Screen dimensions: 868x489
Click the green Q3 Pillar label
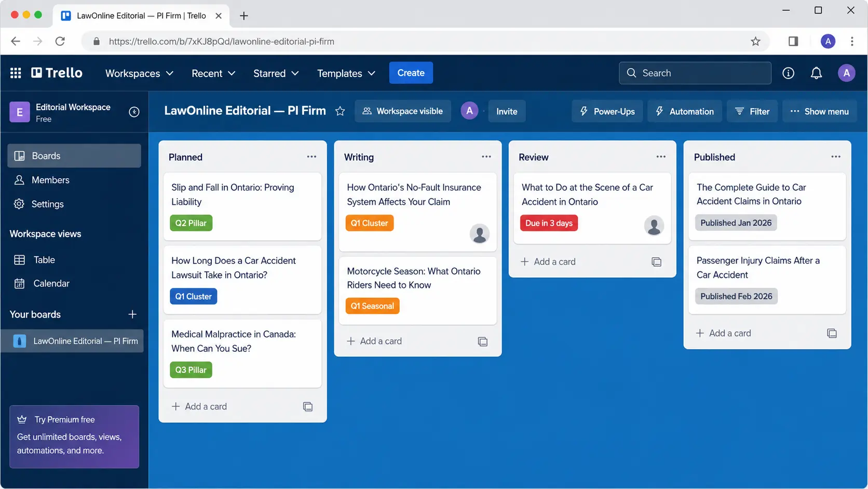[191, 370]
